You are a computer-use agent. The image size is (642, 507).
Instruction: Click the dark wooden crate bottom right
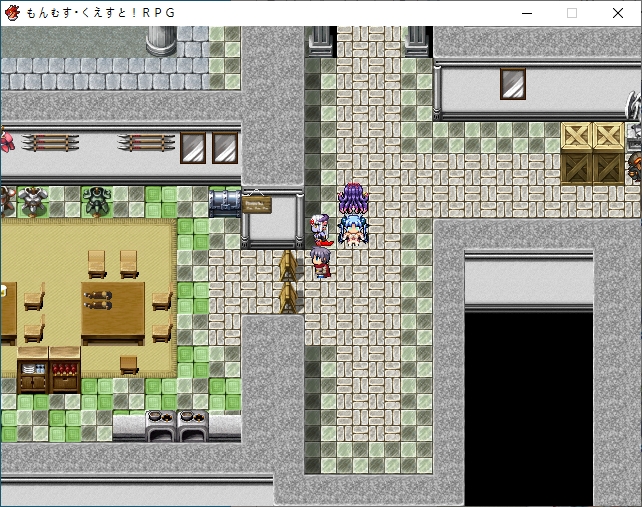608,168
